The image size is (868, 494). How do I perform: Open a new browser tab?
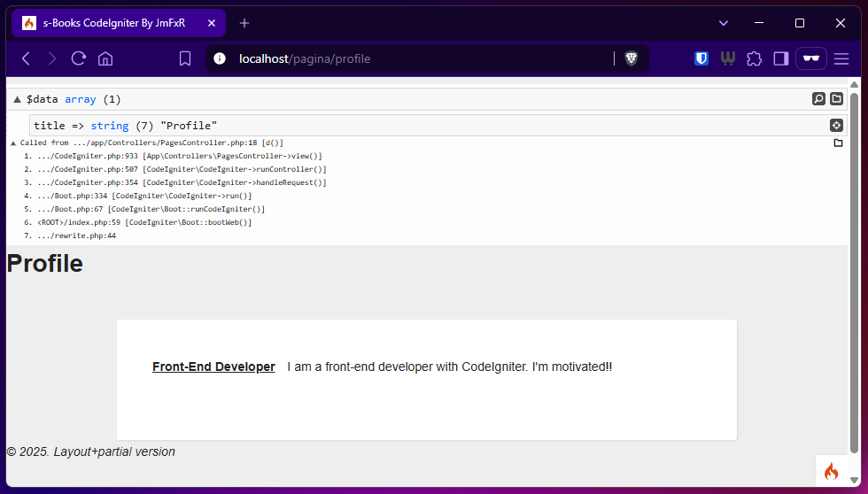pos(244,23)
